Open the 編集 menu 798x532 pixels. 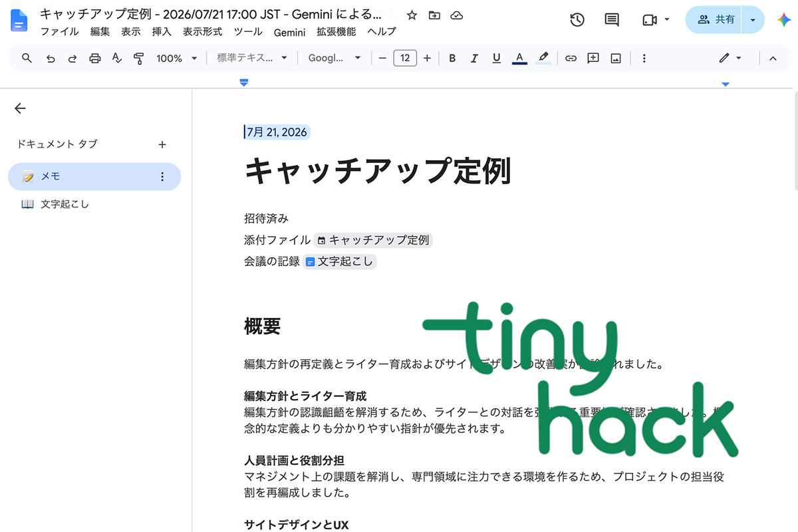100,31
